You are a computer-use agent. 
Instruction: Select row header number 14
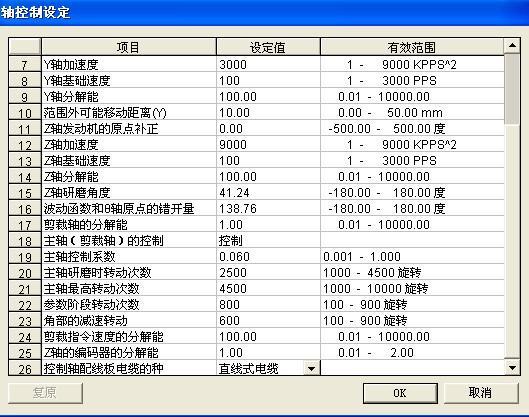[25, 177]
